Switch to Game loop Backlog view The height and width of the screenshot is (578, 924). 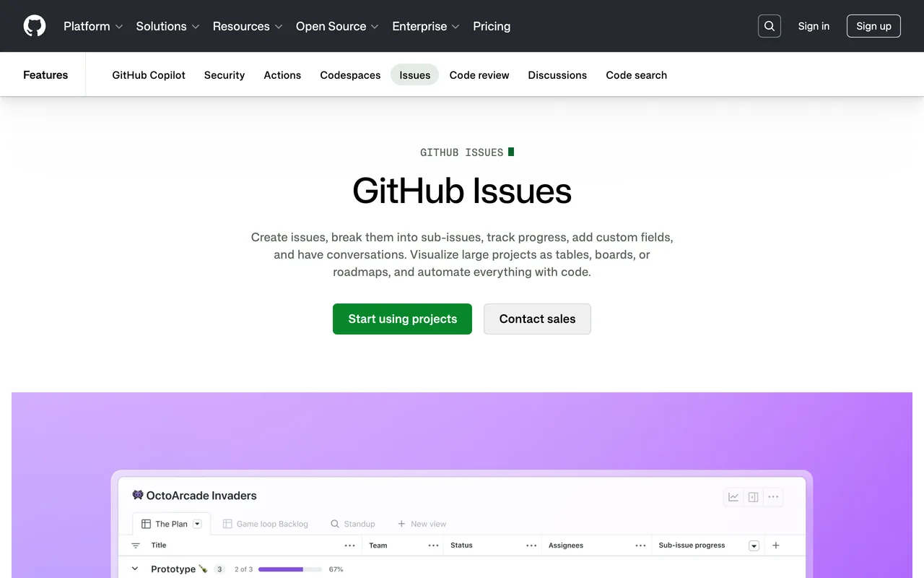(265, 524)
